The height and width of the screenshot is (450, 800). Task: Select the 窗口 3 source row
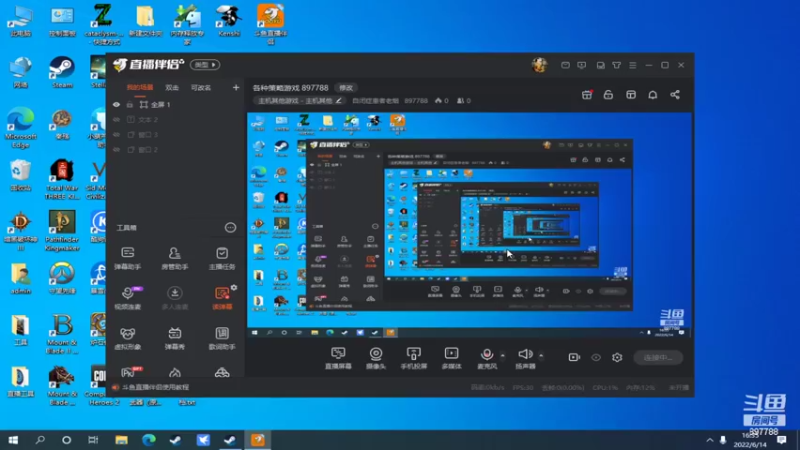(x=177, y=135)
